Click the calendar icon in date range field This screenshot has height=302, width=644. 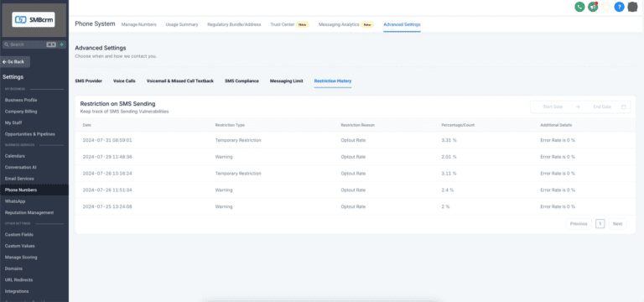tap(624, 107)
